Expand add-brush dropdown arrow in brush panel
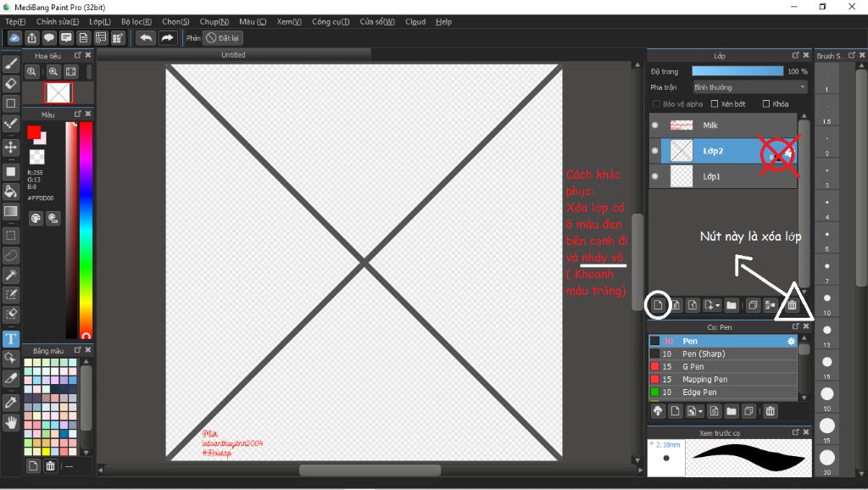This screenshot has width=868, height=490. point(700,411)
